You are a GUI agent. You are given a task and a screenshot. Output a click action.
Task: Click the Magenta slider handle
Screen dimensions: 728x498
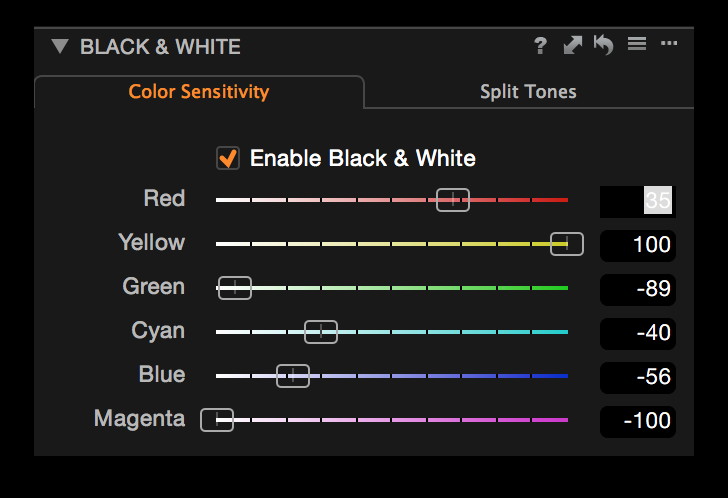coord(217,420)
